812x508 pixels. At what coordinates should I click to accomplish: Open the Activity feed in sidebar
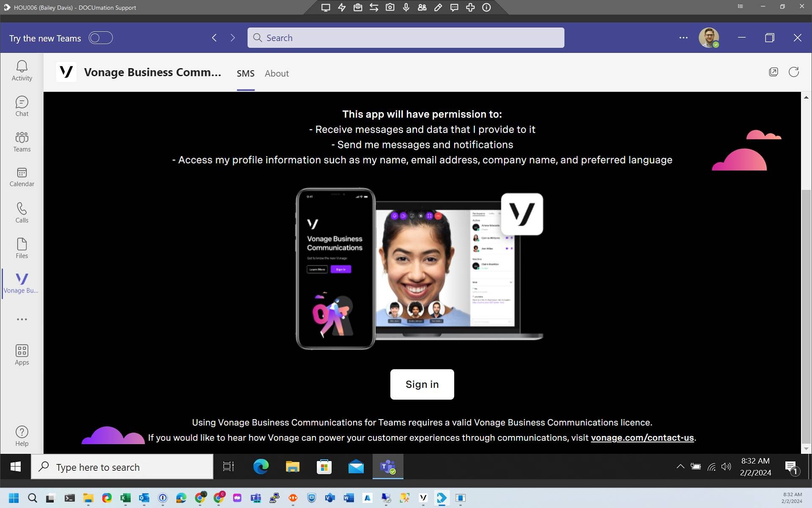point(22,70)
